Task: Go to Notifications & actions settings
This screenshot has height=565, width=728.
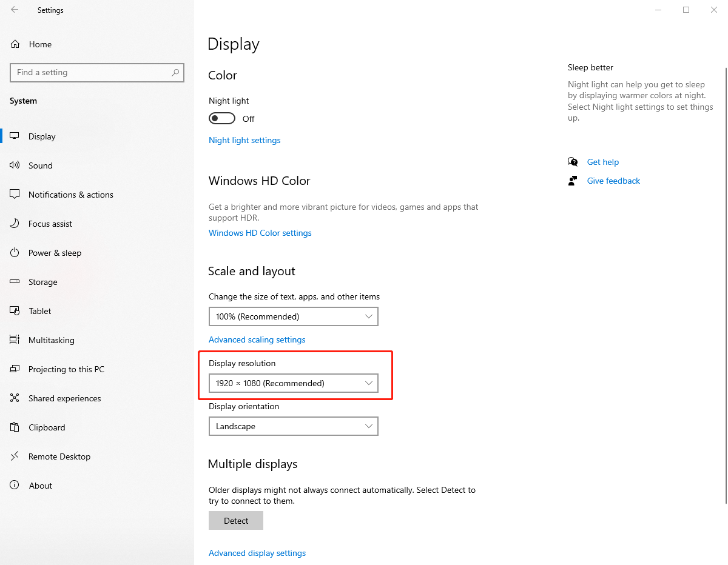Action: [70, 195]
